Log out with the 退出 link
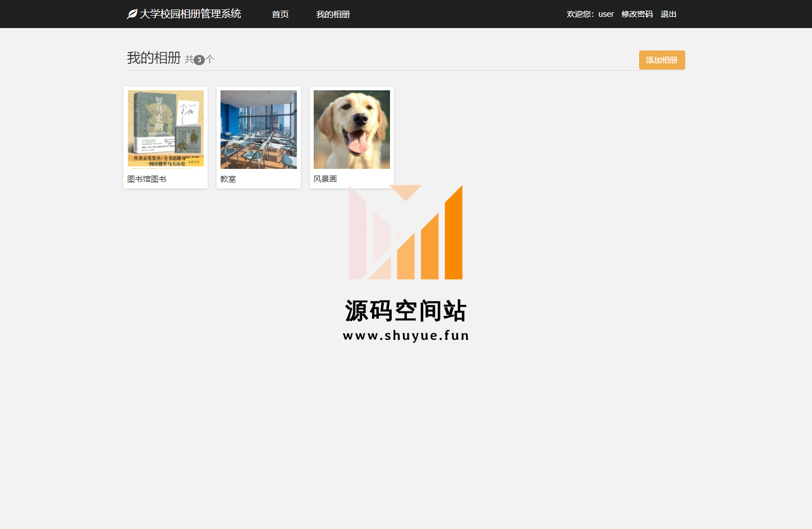The height and width of the screenshot is (529, 812). coord(668,14)
